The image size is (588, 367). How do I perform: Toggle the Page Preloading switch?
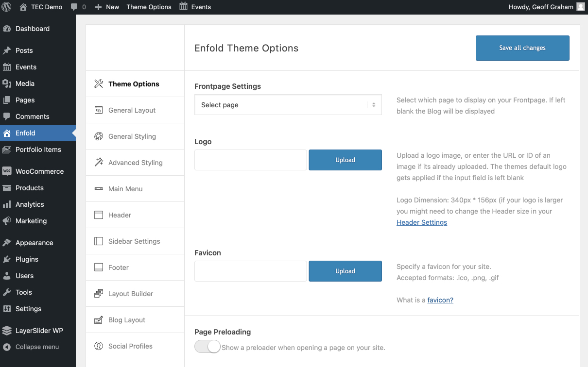[208, 347]
